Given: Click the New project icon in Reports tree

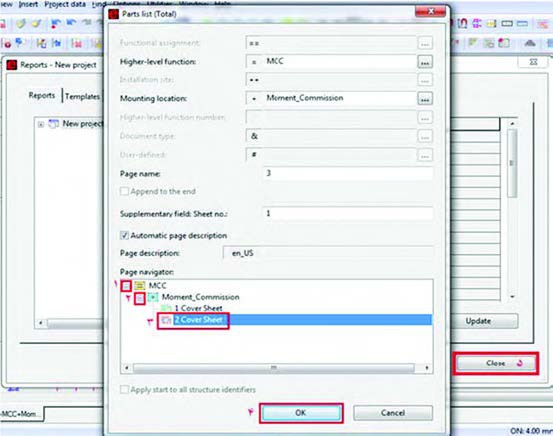Looking at the screenshot, I should (x=54, y=124).
